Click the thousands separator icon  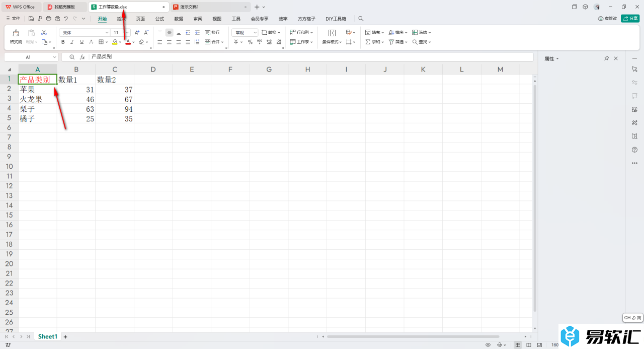259,42
